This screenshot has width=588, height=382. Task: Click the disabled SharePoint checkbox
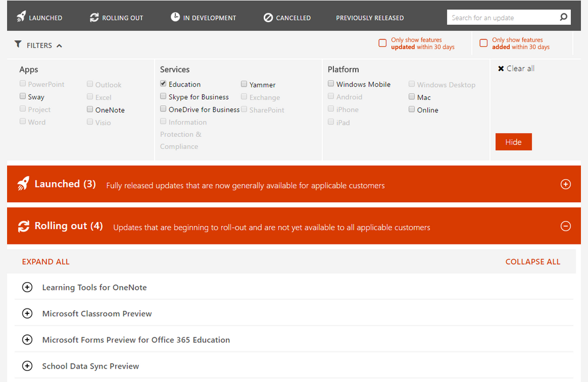[244, 109]
